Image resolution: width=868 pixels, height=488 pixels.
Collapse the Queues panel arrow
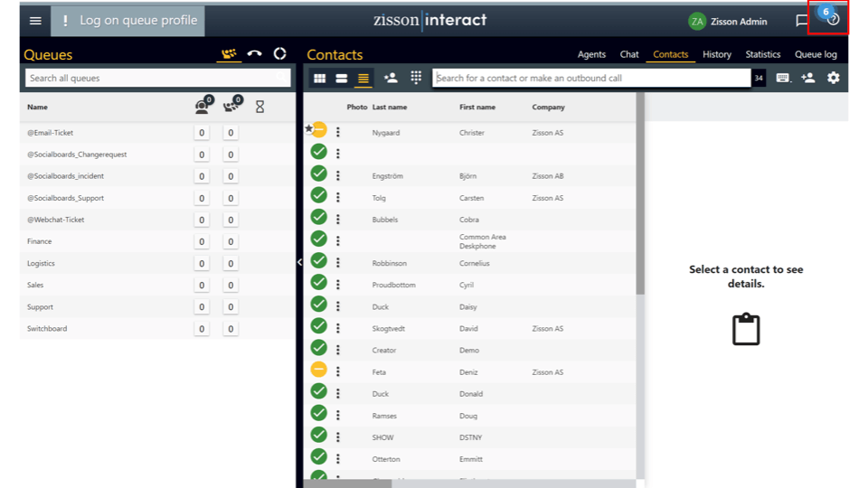pyautogui.click(x=299, y=262)
